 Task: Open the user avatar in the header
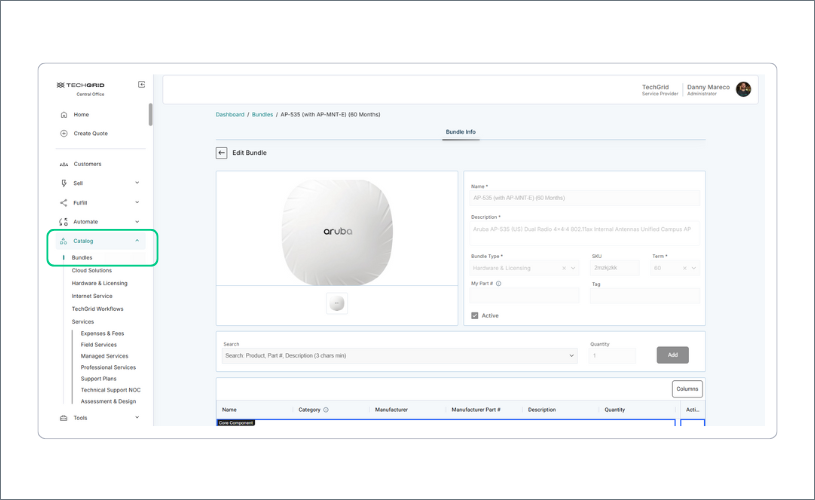[x=743, y=89]
